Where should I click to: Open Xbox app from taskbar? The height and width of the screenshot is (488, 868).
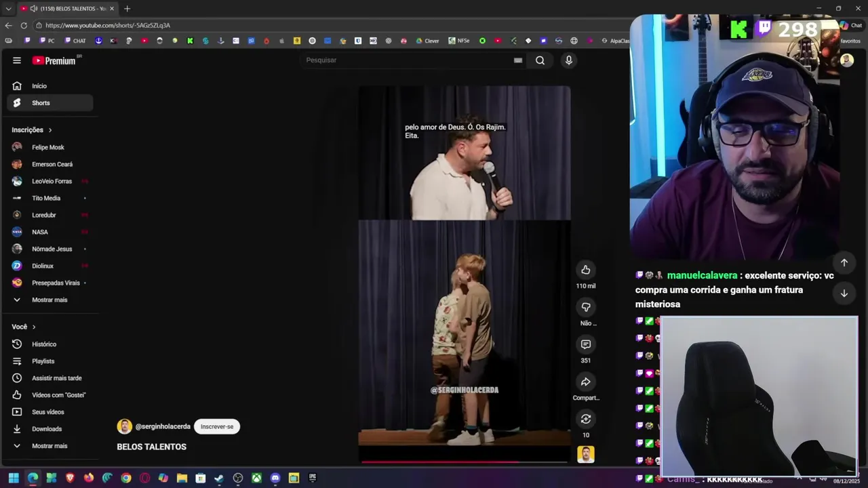click(256, 478)
